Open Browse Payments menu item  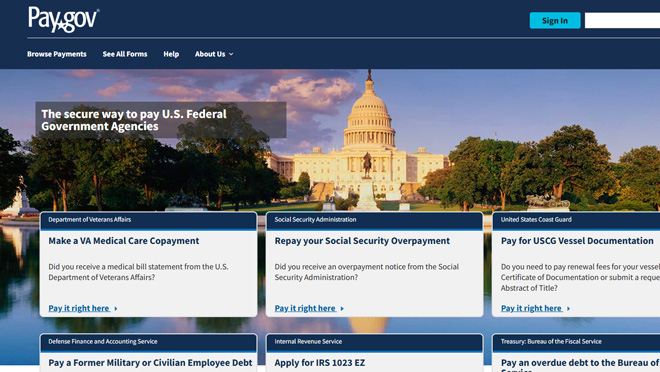click(x=57, y=54)
